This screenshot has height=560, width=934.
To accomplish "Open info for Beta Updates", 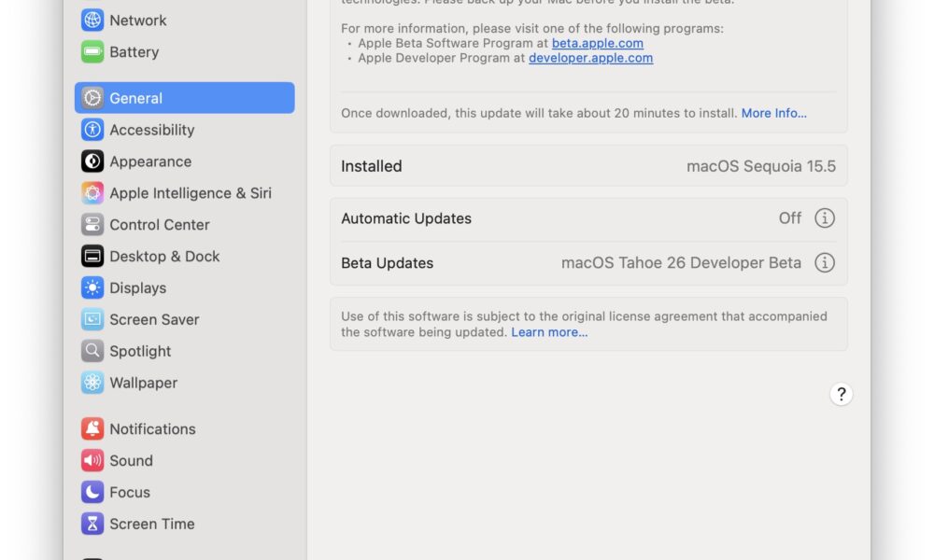I will (x=825, y=262).
